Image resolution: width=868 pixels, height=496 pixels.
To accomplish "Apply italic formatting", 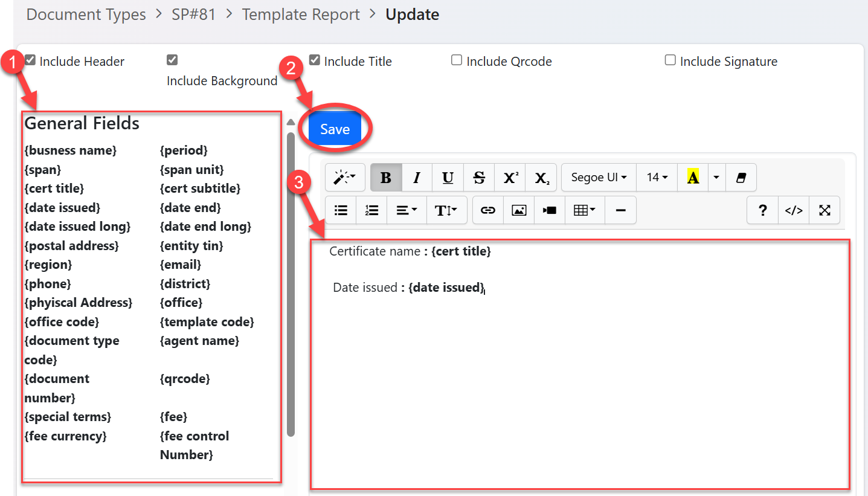I will (417, 178).
